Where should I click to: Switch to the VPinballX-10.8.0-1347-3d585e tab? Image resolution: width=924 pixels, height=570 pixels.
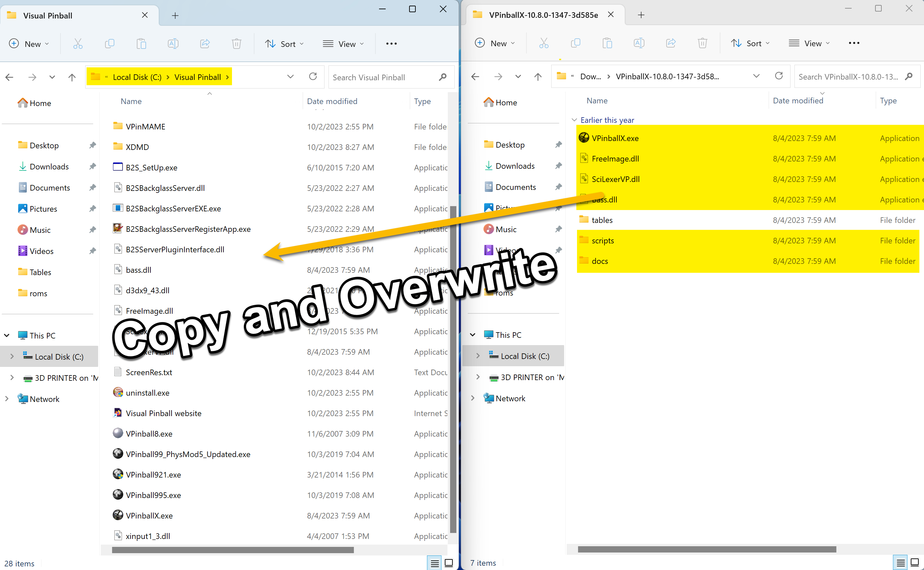(x=544, y=15)
